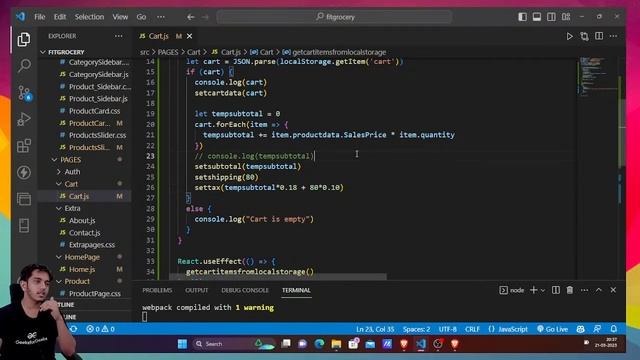The width and height of the screenshot is (640, 360).
Task: Open the Selection menu
Action: pyautogui.click(x=89, y=17)
